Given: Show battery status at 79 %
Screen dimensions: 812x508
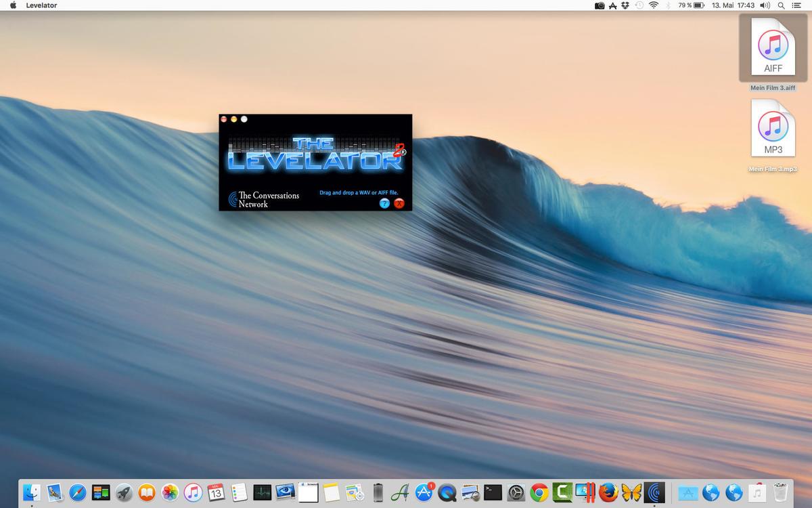Looking at the screenshot, I should [x=692, y=5].
